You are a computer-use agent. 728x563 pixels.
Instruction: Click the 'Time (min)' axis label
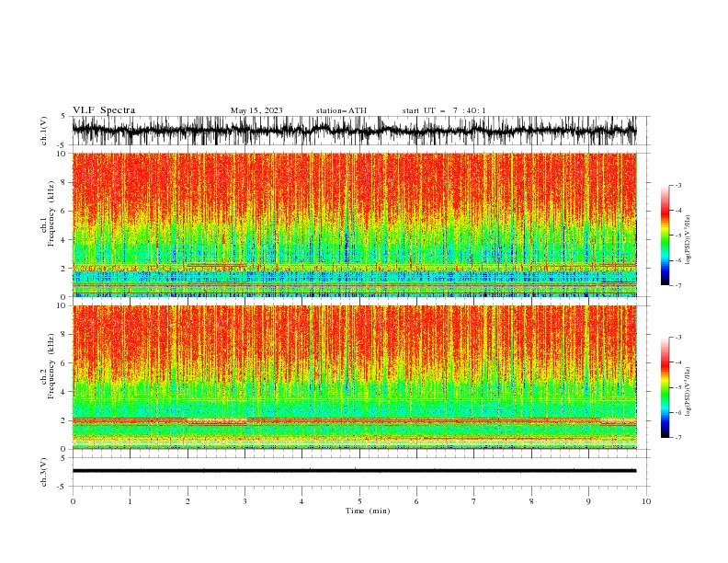368,511
